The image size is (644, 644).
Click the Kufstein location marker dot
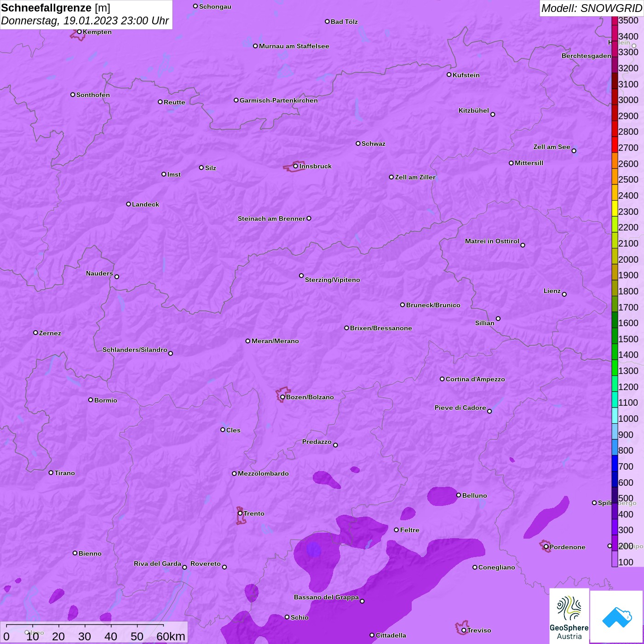449,75
